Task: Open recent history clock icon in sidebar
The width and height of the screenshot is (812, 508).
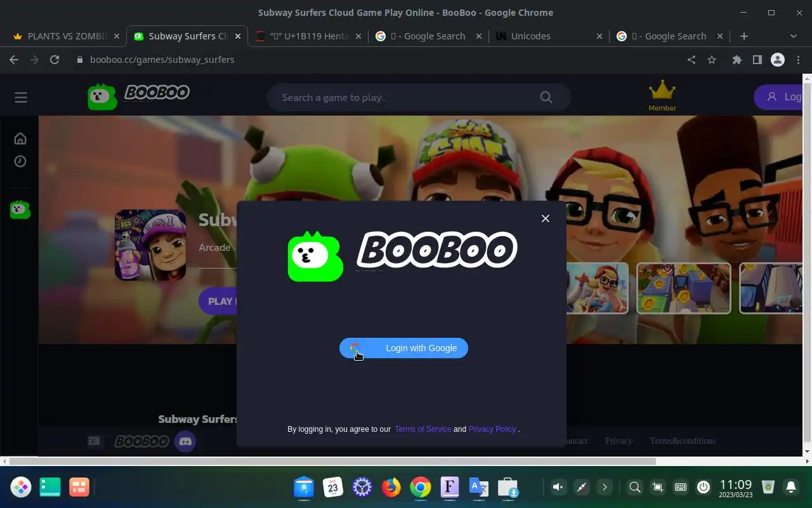Action: coord(20,161)
